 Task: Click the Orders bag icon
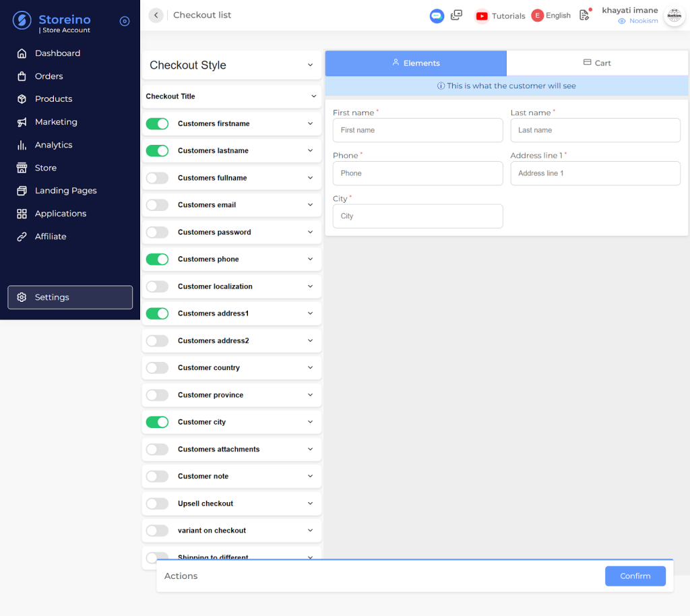coord(22,76)
